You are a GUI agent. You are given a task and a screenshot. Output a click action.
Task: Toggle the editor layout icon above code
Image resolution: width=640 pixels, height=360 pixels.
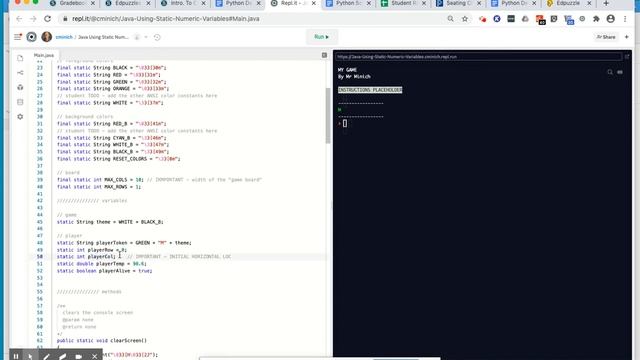coord(324,55)
